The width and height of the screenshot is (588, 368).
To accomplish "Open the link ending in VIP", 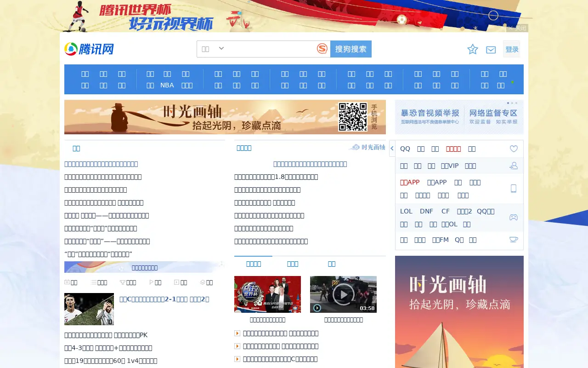I will (450, 166).
